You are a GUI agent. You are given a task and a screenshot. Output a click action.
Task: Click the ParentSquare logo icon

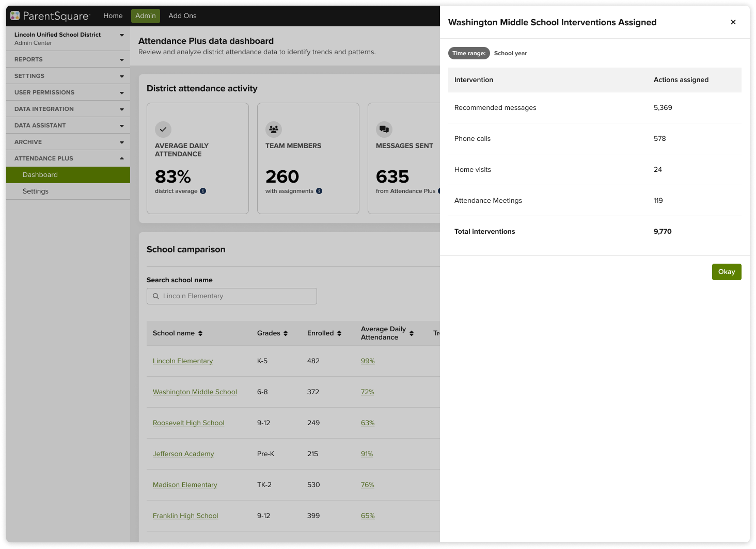point(15,16)
